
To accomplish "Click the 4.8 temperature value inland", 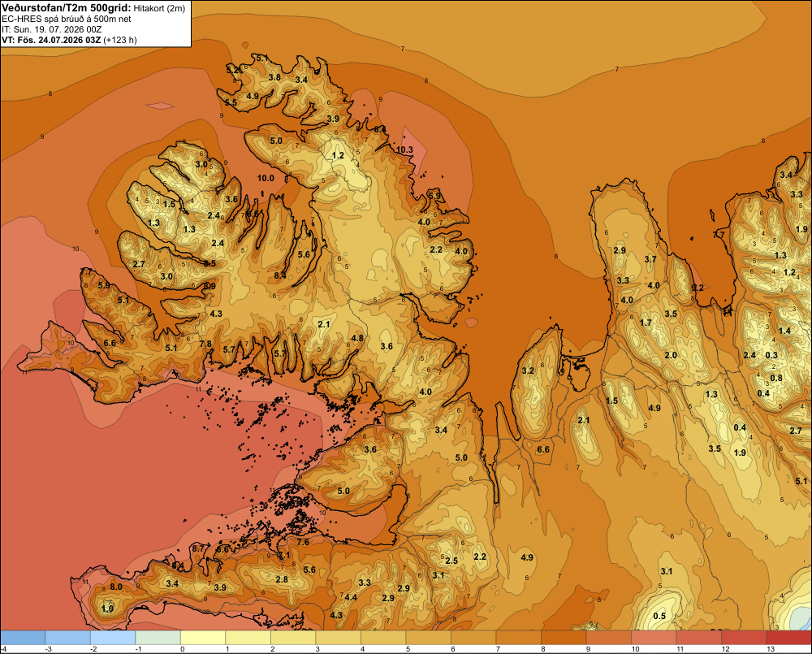I will coord(356,339).
